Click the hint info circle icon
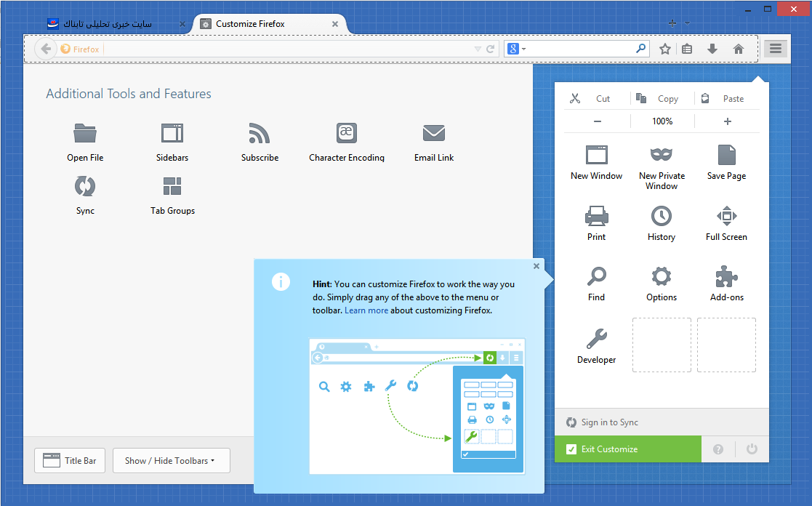The height and width of the screenshot is (506, 812). (281, 282)
